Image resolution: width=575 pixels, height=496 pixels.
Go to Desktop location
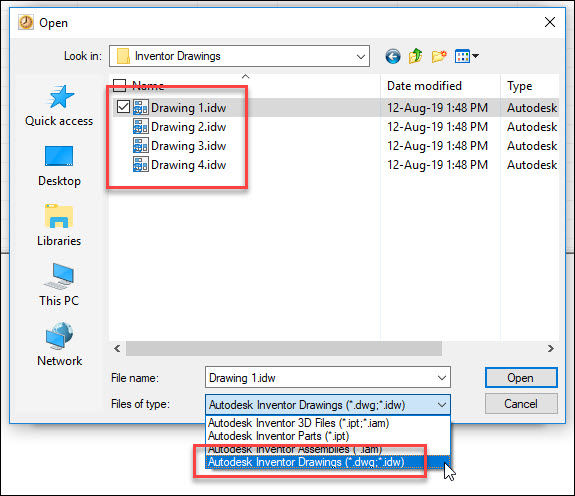(59, 166)
